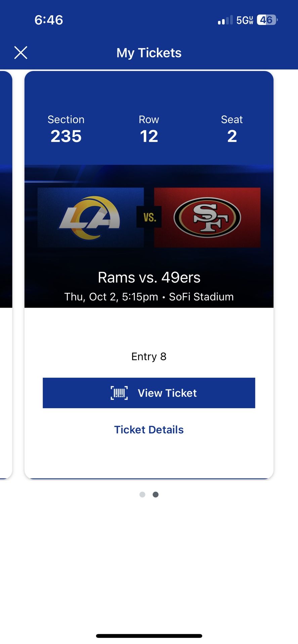
Task: Tap the battery indicator showing 46
Action: 267,20
